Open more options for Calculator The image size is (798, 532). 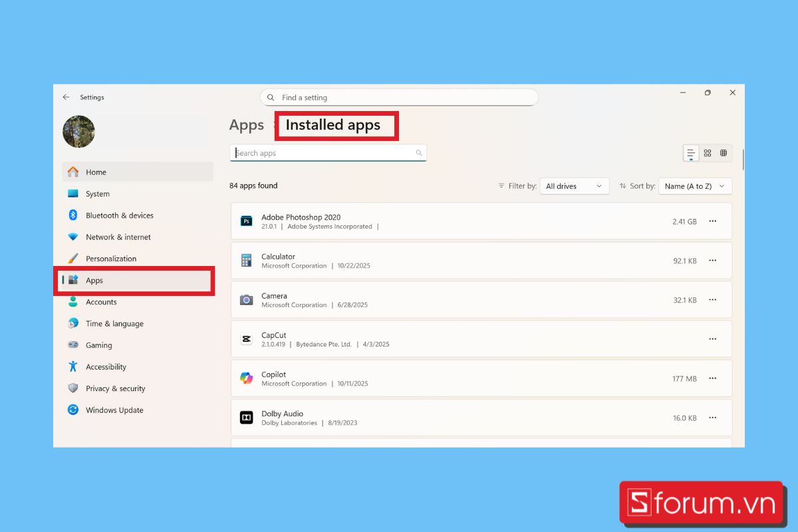coord(713,261)
